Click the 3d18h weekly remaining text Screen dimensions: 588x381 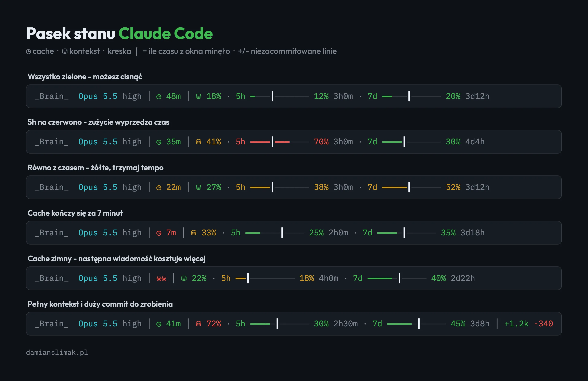pos(472,233)
